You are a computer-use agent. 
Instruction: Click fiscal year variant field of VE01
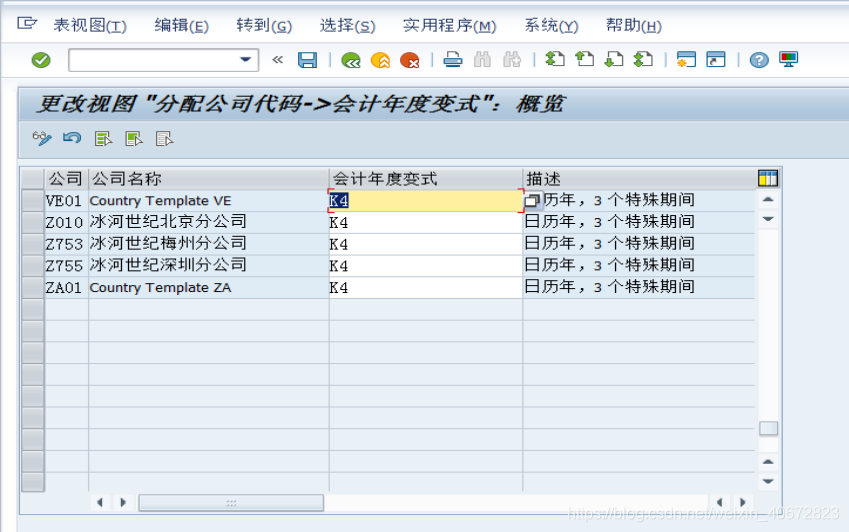pyautogui.click(x=426, y=200)
